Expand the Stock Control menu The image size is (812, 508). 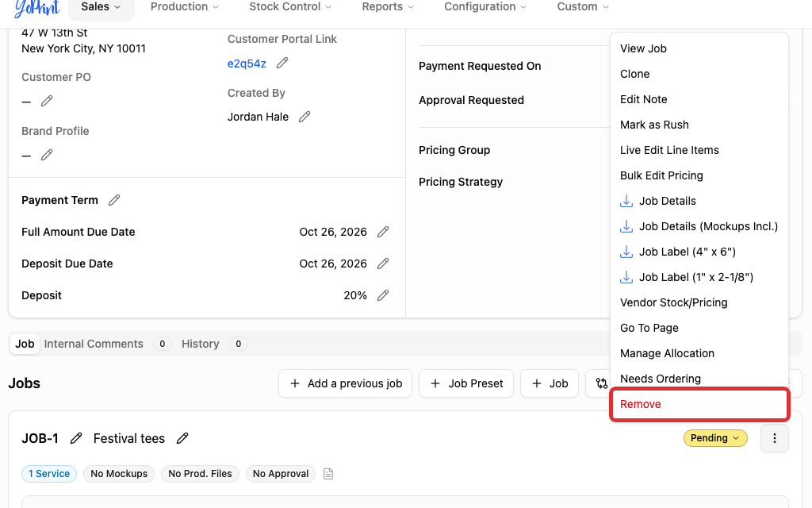click(x=290, y=6)
